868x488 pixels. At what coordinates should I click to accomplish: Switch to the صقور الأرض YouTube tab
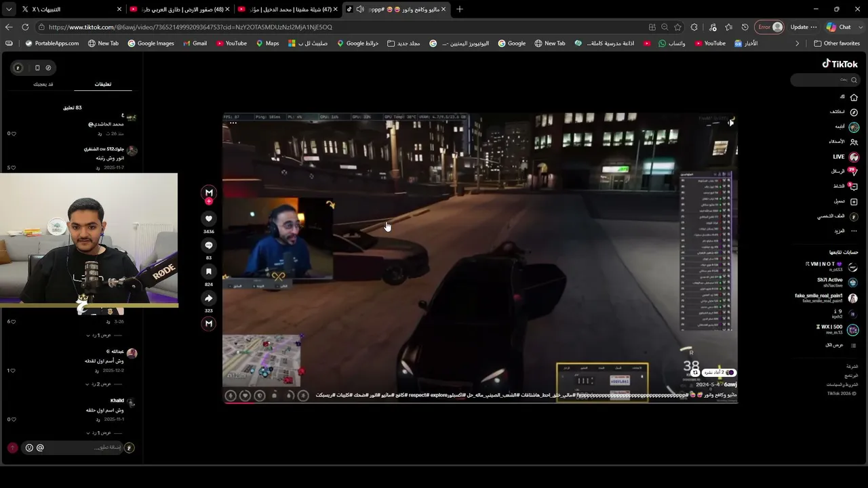(x=180, y=9)
